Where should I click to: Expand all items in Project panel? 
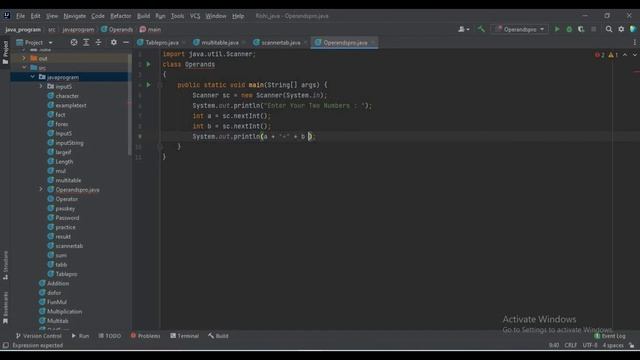coord(86,42)
